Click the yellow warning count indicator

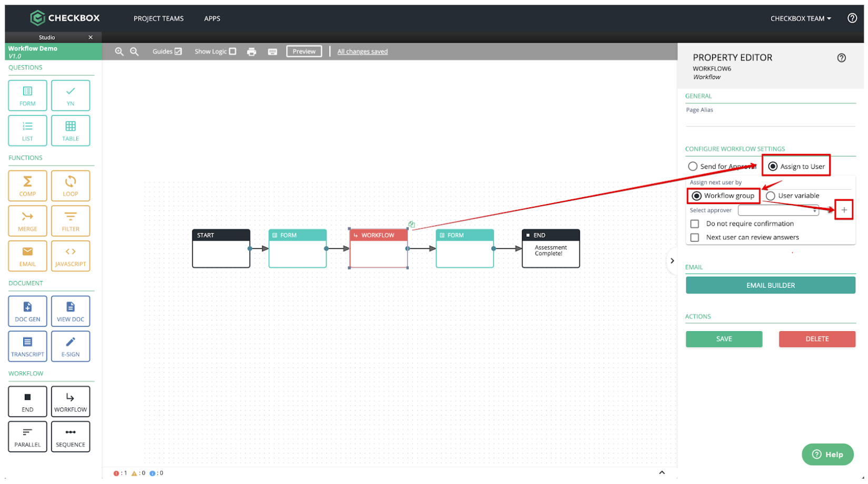point(138,473)
